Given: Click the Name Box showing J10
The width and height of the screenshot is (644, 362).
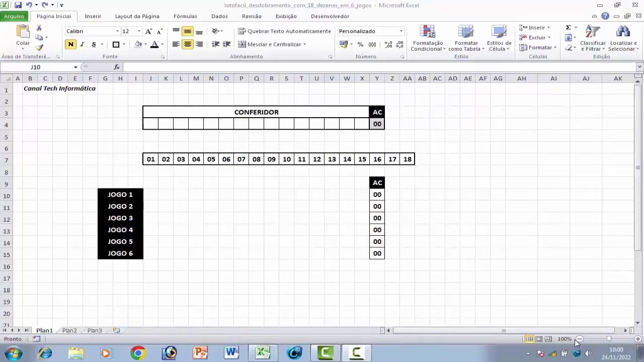Looking at the screenshot, I should coord(36,67).
